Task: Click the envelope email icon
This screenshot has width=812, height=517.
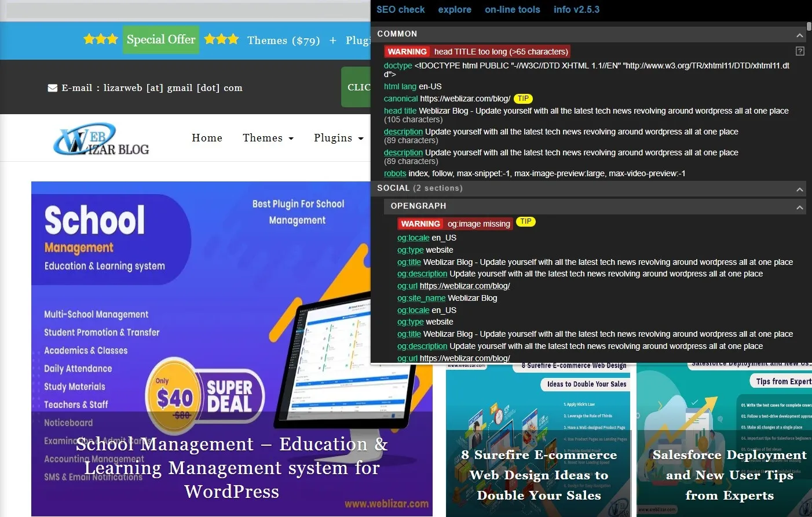Action: pyautogui.click(x=52, y=88)
